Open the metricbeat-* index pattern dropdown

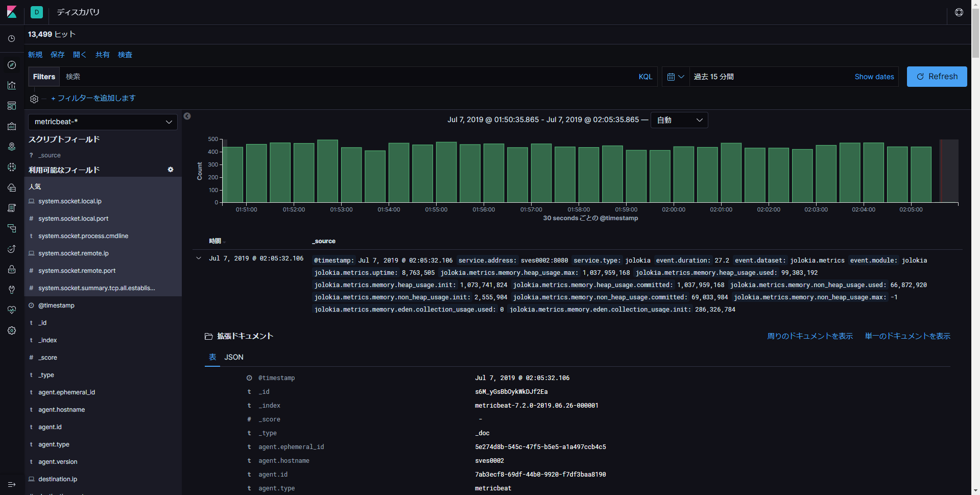103,122
